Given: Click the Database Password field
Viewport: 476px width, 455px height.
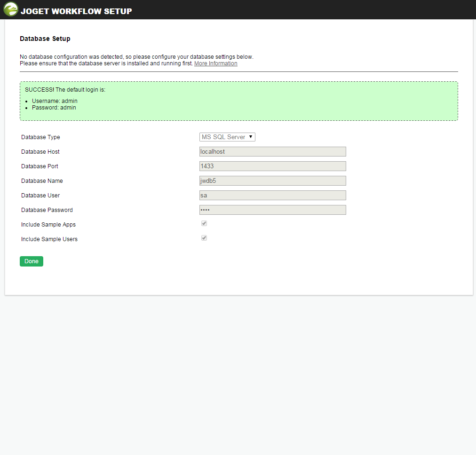Looking at the screenshot, I should click(273, 210).
